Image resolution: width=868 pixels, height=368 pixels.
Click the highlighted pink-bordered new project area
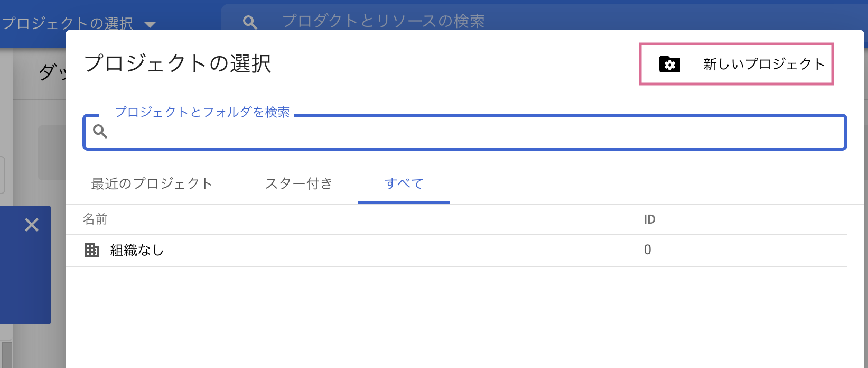[736, 64]
